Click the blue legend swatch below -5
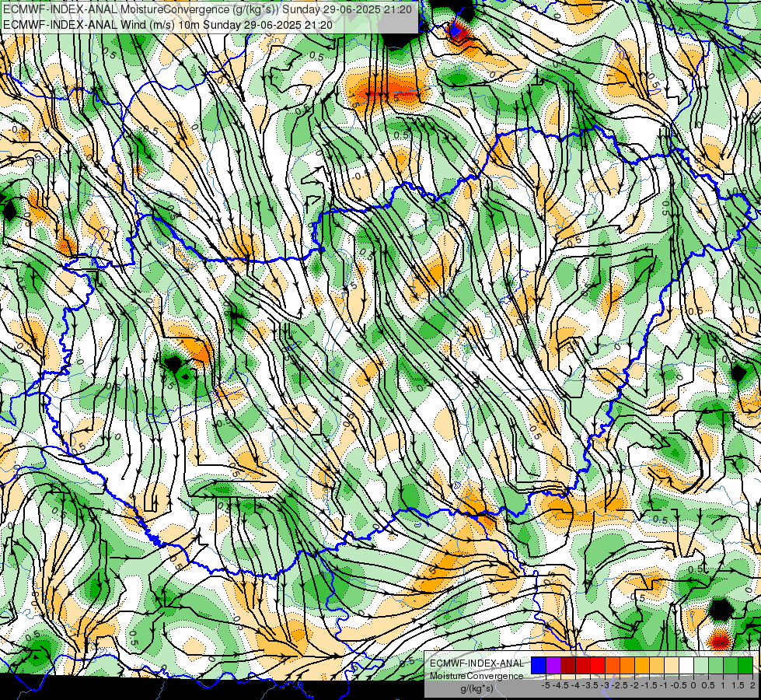This screenshot has width=761, height=700. (539, 665)
